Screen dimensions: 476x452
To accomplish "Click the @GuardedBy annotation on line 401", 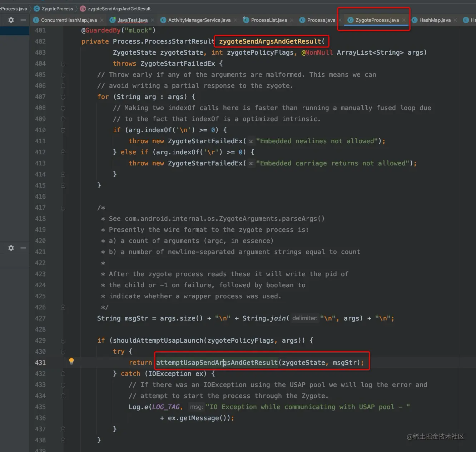I will [101, 30].
